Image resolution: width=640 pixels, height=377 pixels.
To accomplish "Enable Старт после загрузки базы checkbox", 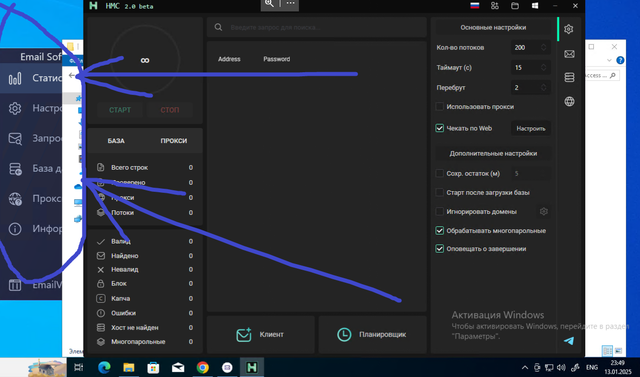I will (x=440, y=192).
